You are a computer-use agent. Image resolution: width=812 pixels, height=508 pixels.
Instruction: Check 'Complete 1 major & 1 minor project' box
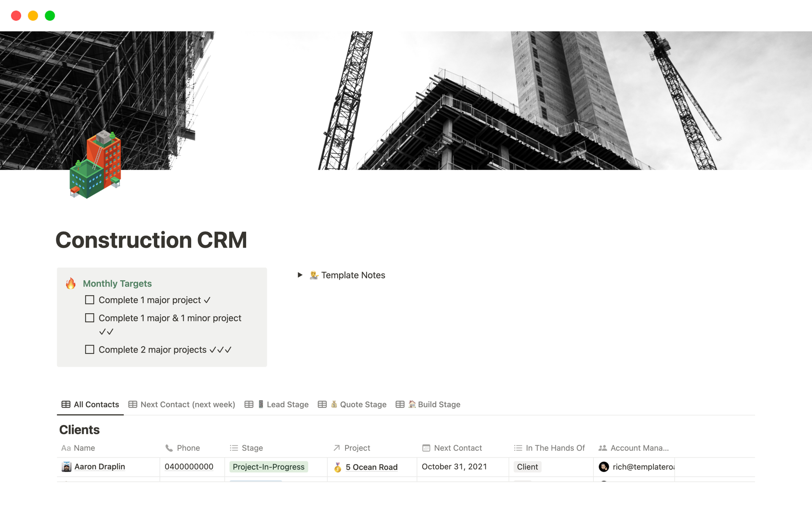(90, 318)
